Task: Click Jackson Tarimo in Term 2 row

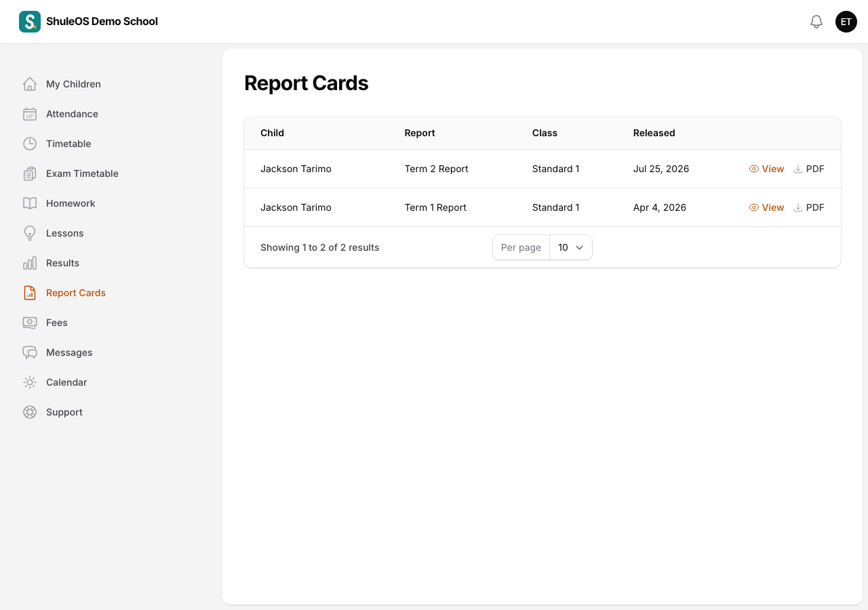Action: tap(296, 169)
